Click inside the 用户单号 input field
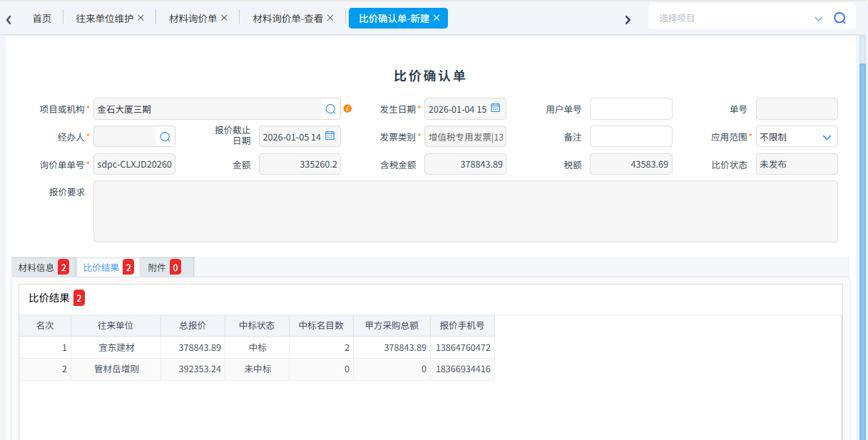868x440 pixels. (630, 108)
